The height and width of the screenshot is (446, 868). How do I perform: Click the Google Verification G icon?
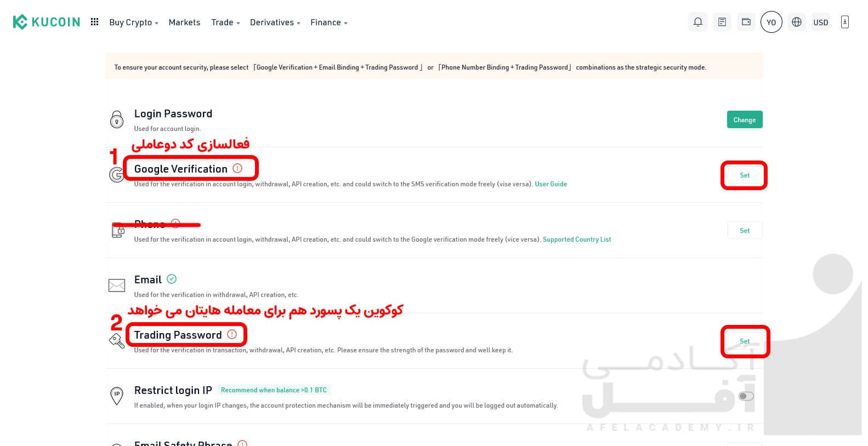point(116,175)
